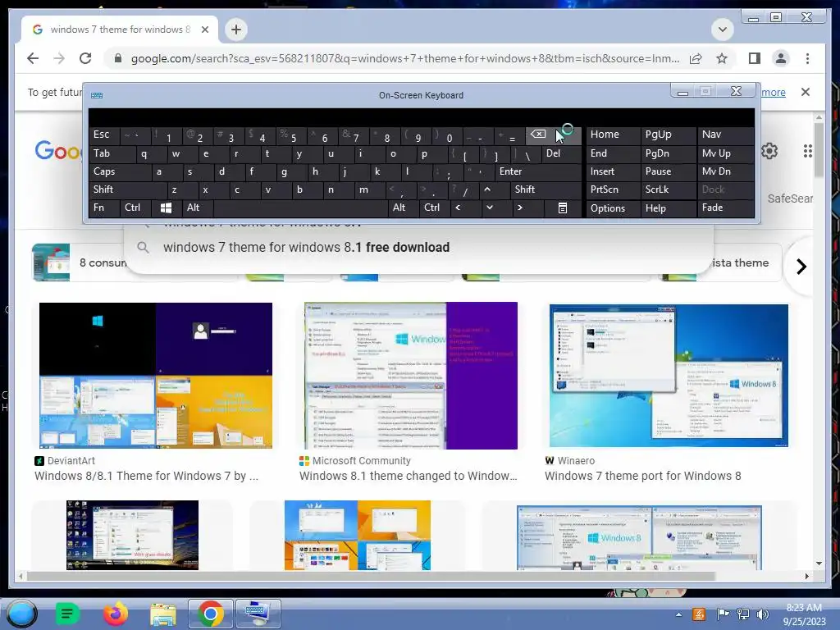Click the volume icon in system tray
The width and height of the screenshot is (840, 630).
pos(763,614)
